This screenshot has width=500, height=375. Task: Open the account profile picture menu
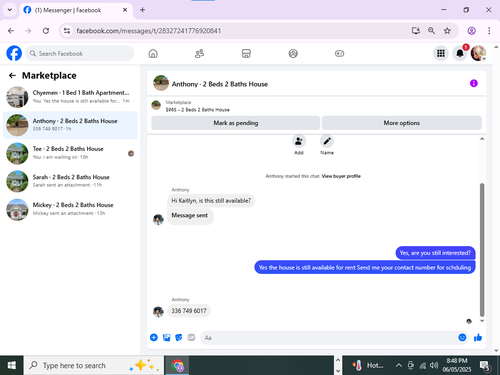coord(478,53)
